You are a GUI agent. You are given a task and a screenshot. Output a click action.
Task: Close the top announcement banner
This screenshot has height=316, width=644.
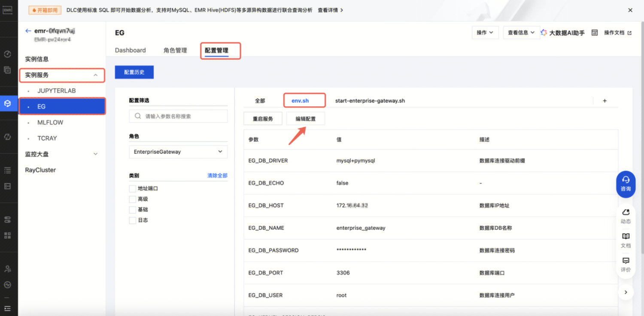[x=630, y=10]
